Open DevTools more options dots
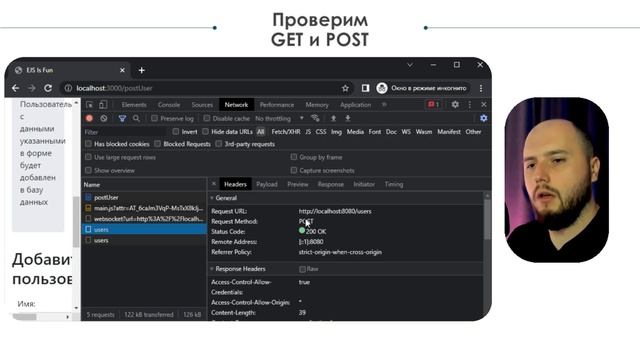The image size is (640, 360). point(470,105)
